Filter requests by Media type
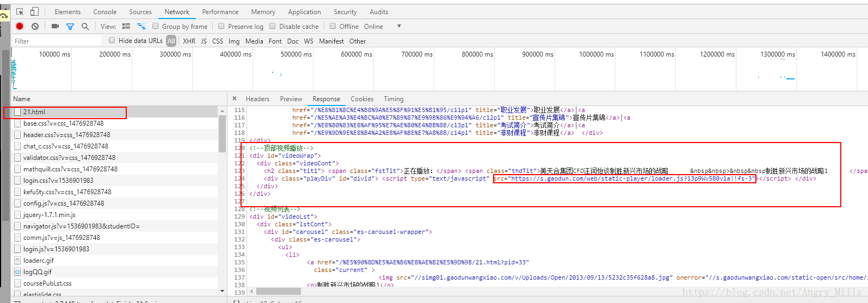Image resolution: width=868 pixels, height=303 pixels. click(x=254, y=41)
